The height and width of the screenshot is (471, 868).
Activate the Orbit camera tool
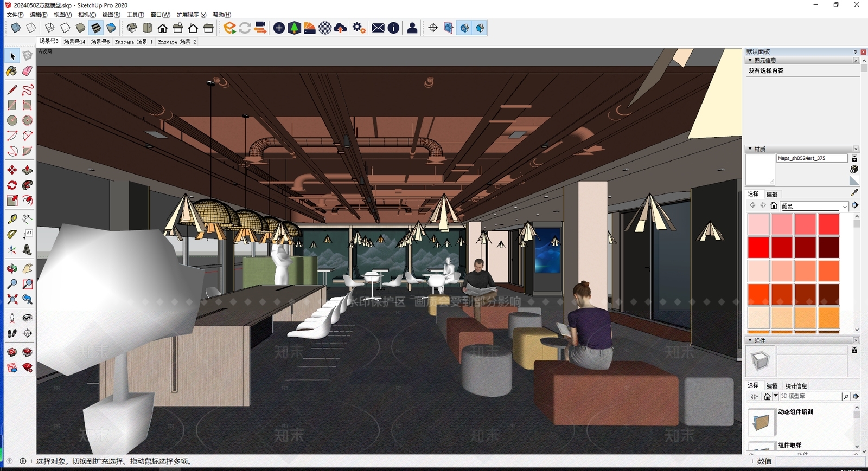coord(12,269)
